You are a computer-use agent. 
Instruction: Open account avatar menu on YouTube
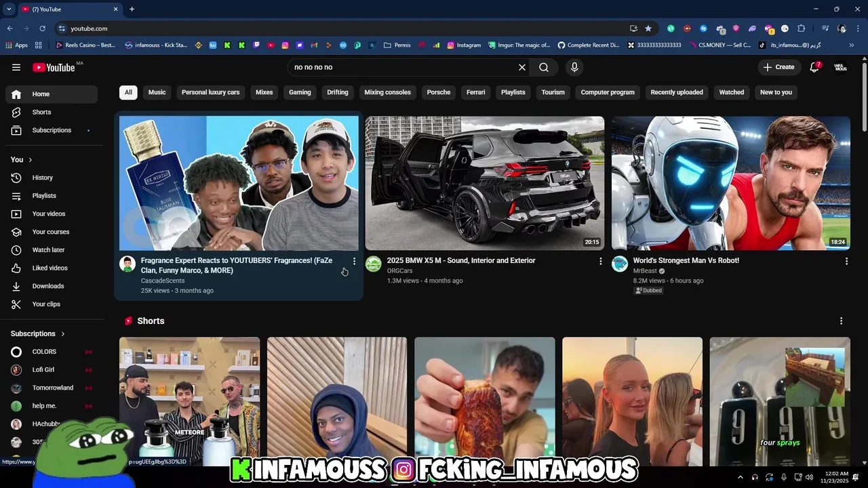(x=840, y=67)
